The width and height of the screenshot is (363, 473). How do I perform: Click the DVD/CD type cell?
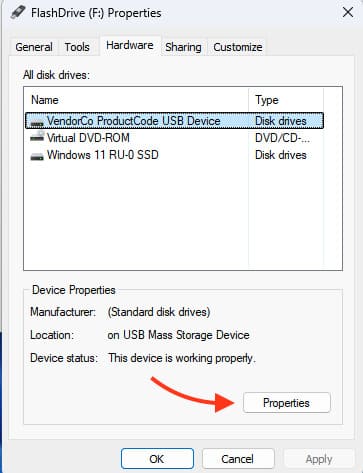point(282,138)
